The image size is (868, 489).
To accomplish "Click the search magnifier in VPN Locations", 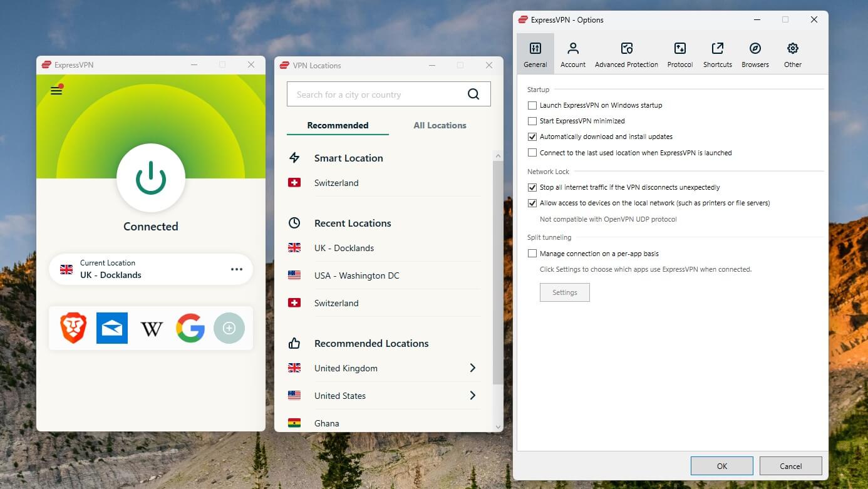I will tap(473, 94).
